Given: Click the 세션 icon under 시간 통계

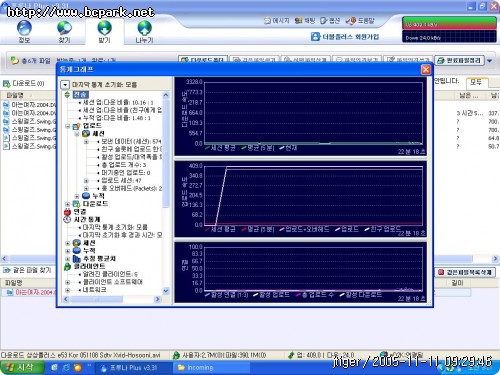Looking at the screenshot, I should tap(77, 243).
